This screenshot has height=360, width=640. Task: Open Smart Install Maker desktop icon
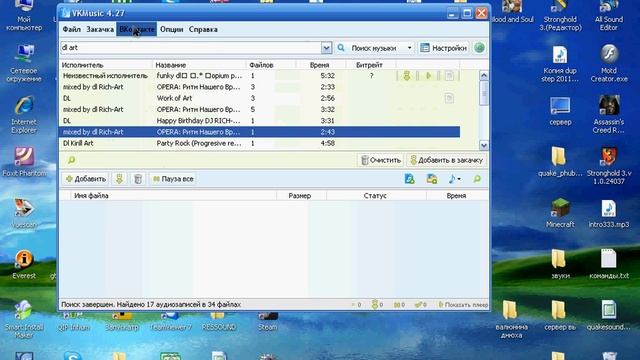coord(24,319)
